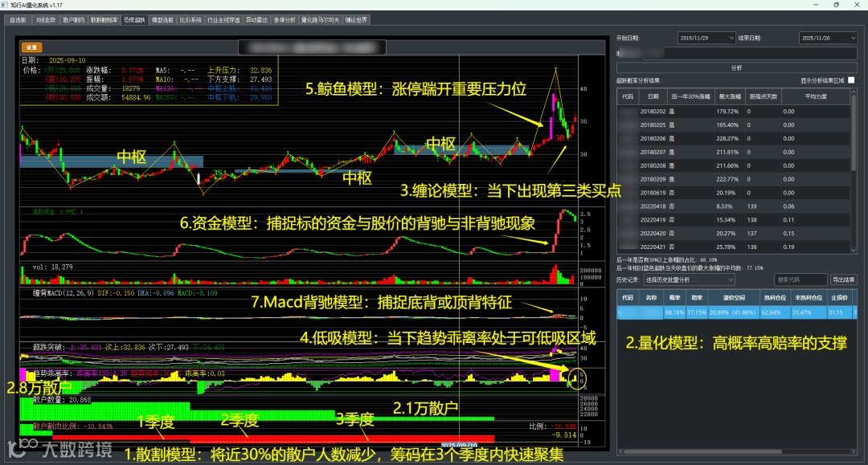Click the 概率 column header in lower table

tap(675, 297)
